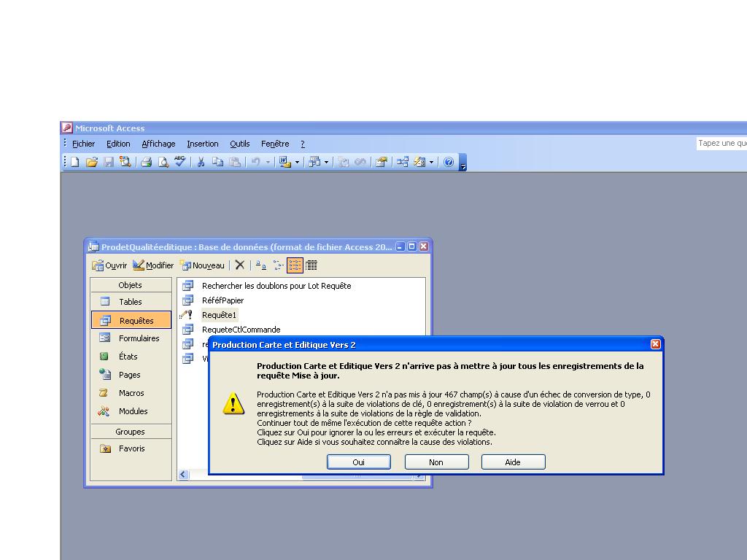Click the 'Tapez une question' help box
The width and height of the screenshot is (747, 560).
click(x=721, y=144)
